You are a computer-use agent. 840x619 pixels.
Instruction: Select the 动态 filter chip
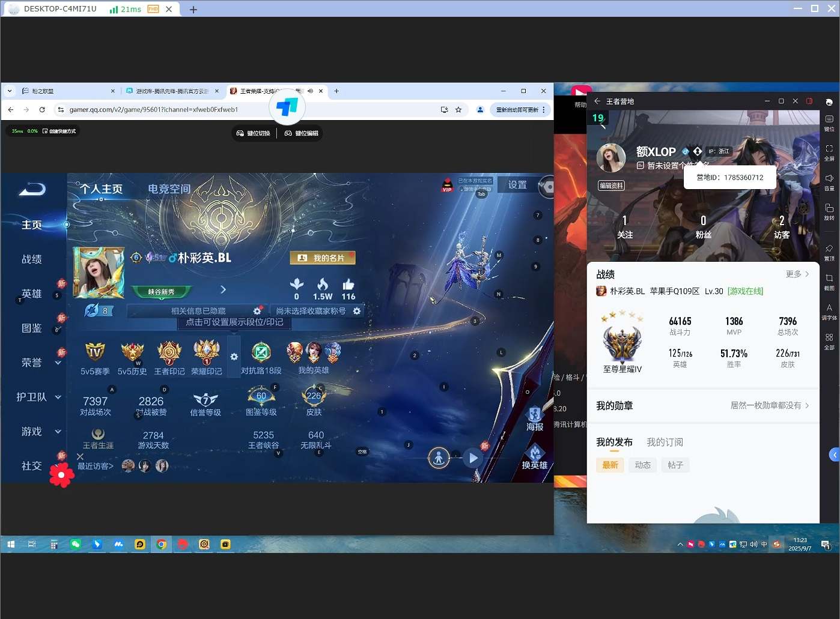click(x=642, y=465)
